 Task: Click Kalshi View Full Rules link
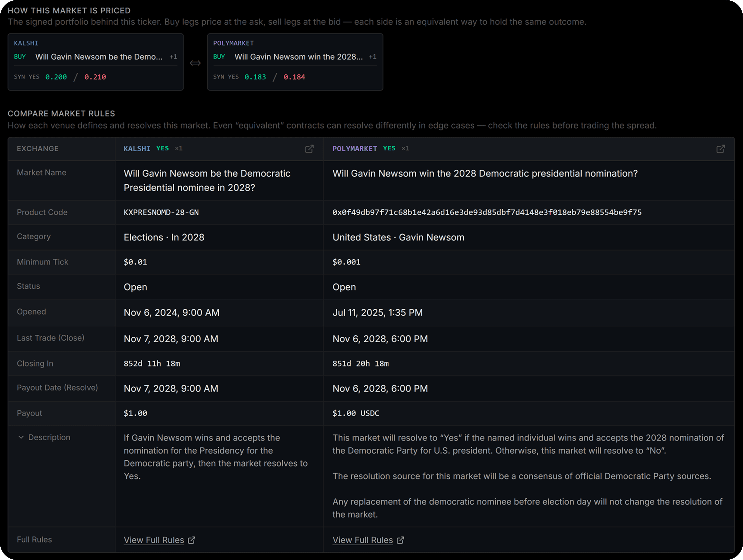159,540
